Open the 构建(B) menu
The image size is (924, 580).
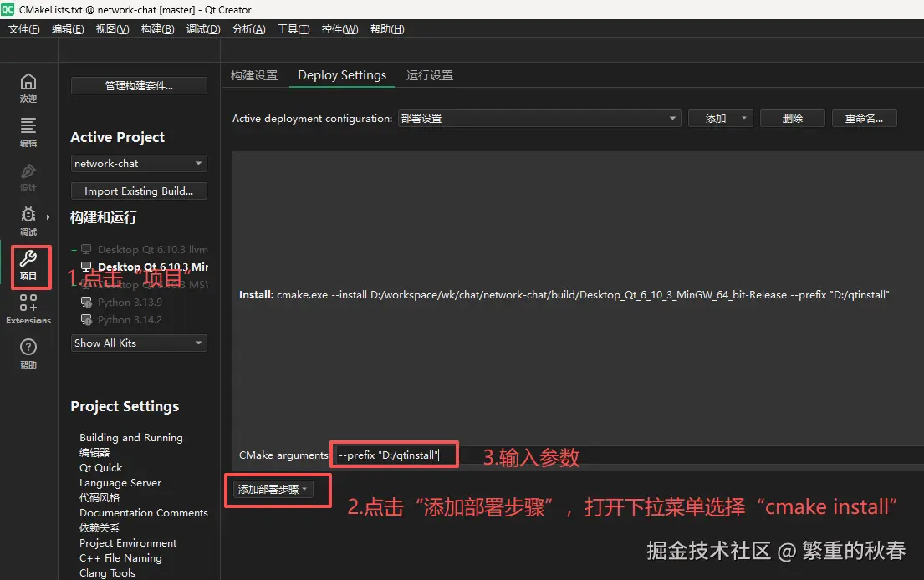(x=157, y=29)
